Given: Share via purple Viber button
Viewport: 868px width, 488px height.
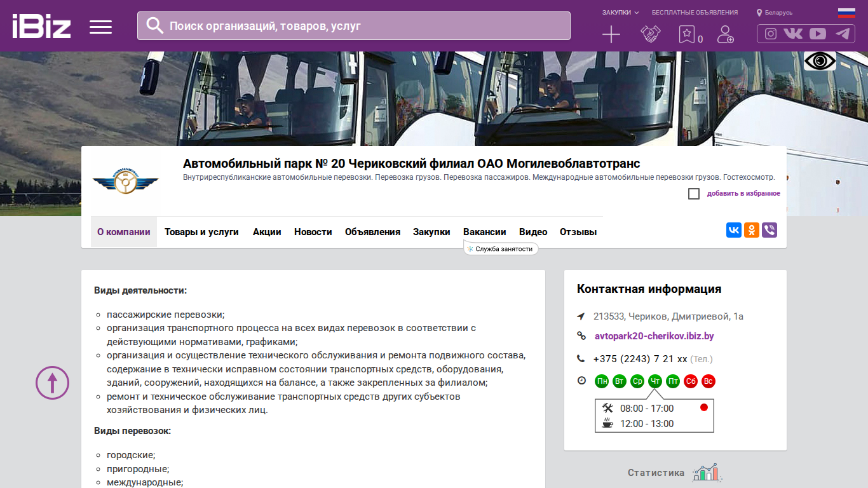Looking at the screenshot, I should click(770, 230).
